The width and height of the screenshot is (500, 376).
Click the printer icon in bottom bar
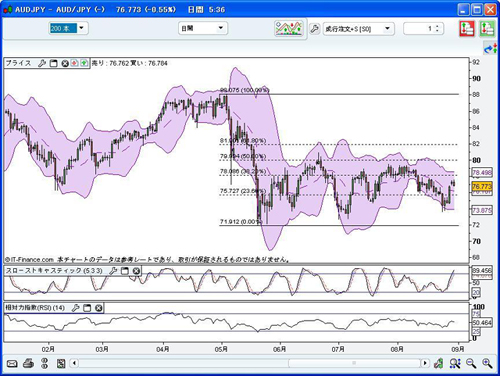coord(28,363)
